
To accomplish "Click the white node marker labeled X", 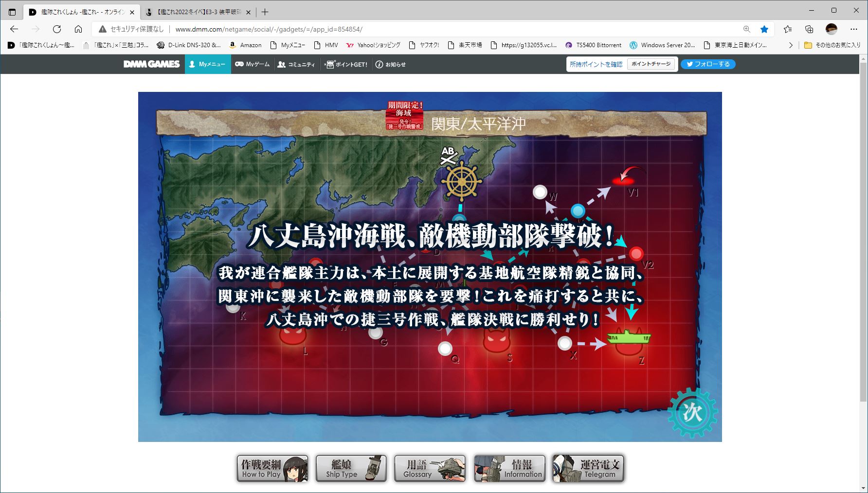I will pyautogui.click(x=564, y=343).
